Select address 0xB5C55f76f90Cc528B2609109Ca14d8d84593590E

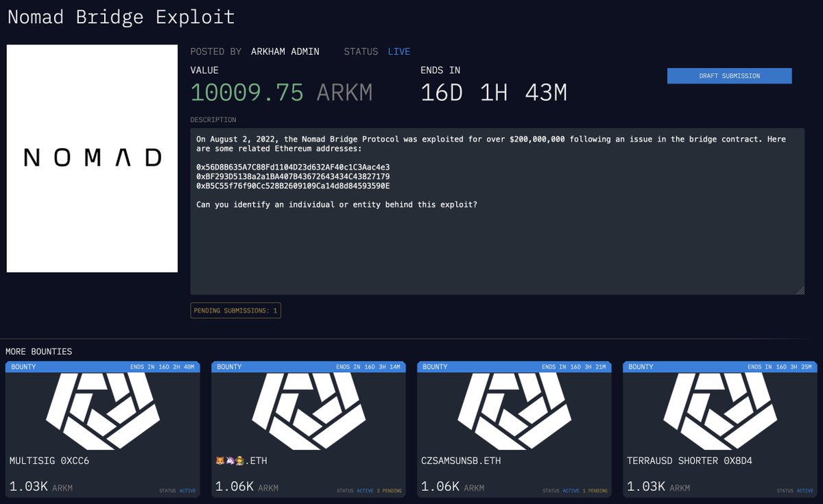(293, 187)
